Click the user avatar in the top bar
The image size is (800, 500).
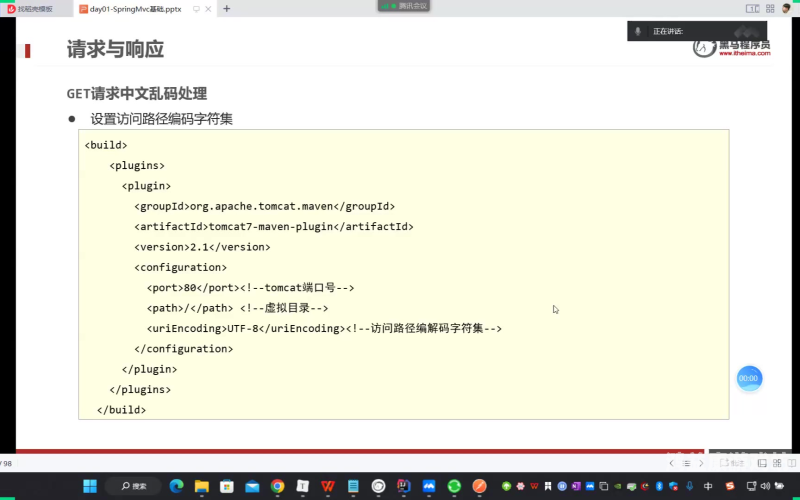[787, 8]
